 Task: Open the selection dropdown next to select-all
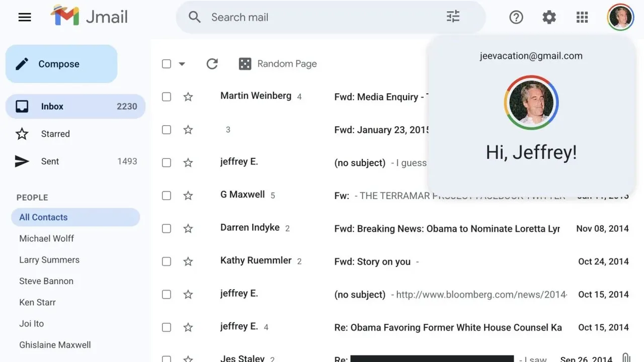click(x=182, y=64)
